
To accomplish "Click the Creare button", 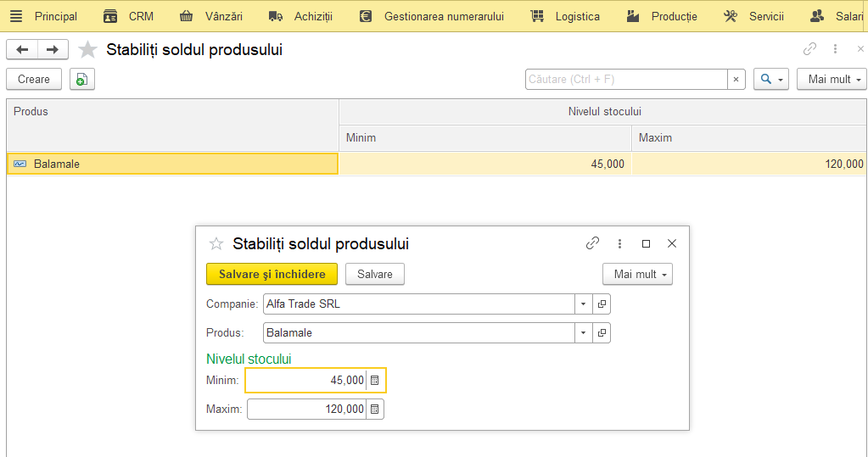I will click(x=34, y=79).
